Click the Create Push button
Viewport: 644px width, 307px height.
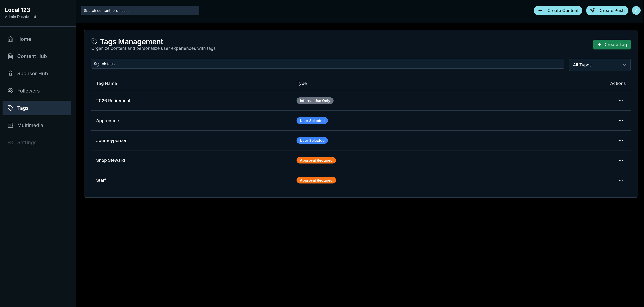coord(607,10)
